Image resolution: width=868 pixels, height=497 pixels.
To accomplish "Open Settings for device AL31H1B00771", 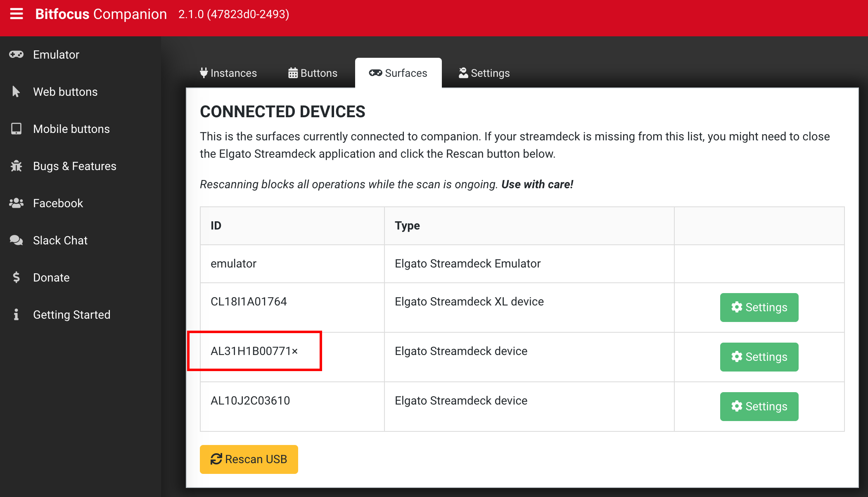I will 759,357.
